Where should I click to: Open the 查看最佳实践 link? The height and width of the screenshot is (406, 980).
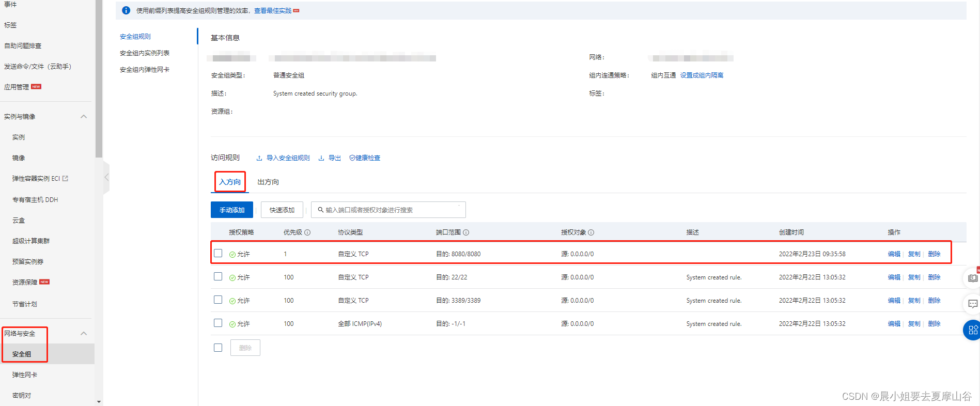[x=273, y=11]
